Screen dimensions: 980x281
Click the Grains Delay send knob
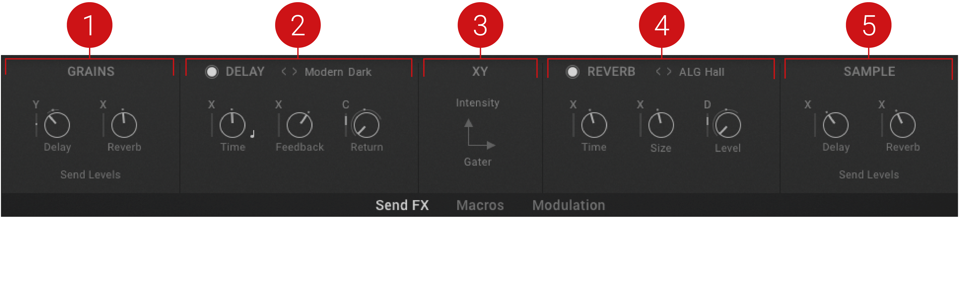pos(57,125)
